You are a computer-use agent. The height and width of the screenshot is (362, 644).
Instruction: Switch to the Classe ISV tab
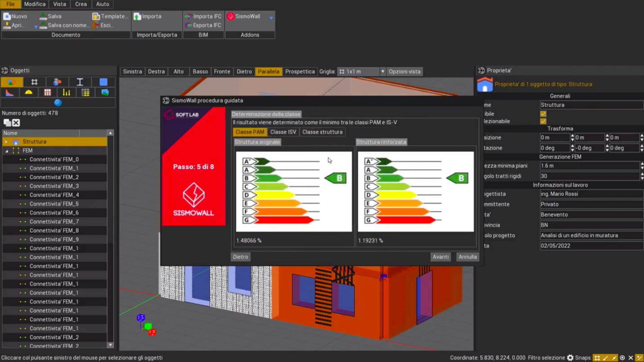pos(283,132)
